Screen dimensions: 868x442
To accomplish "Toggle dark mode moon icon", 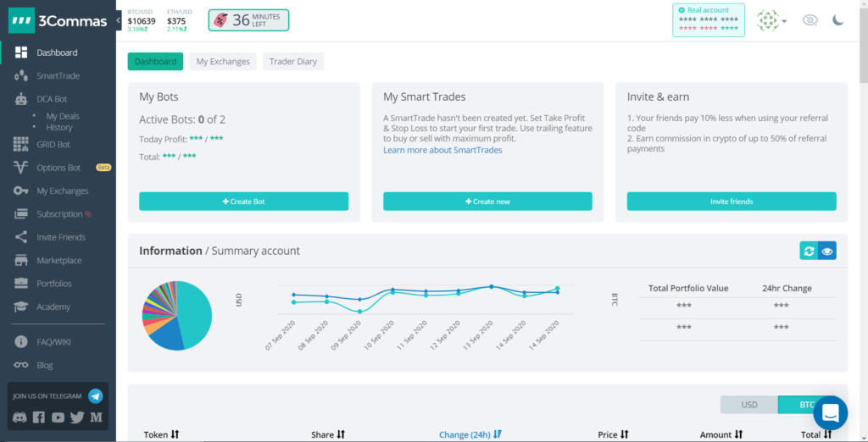I will pyautogui.click(x=838, y=20).
